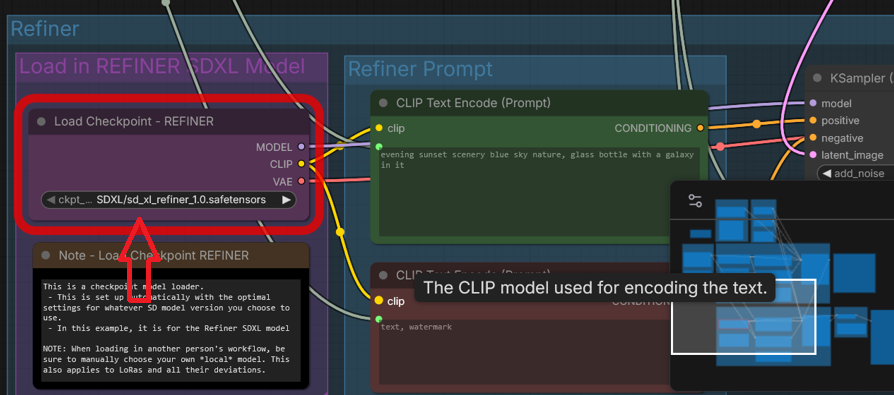Click the KSampler positive input port
This screenshot has height=395, width=894.
(x=812, y=121)
